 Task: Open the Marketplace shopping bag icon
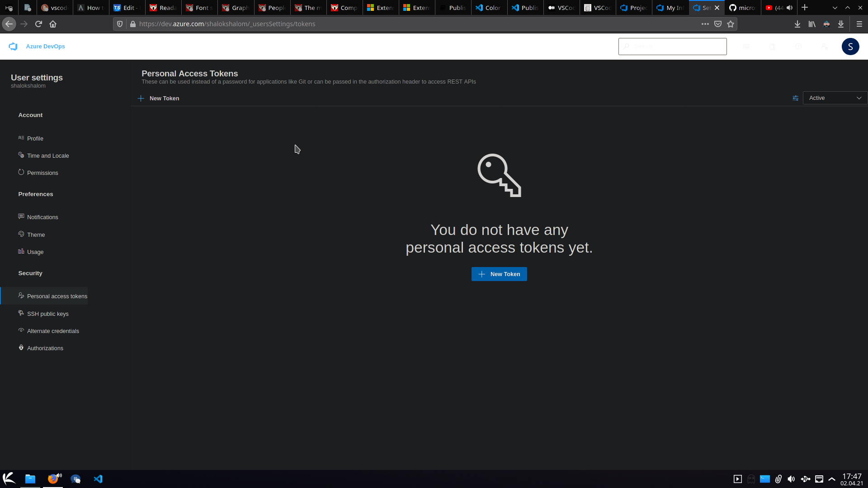pyautogui.click(x=772, y=47)
